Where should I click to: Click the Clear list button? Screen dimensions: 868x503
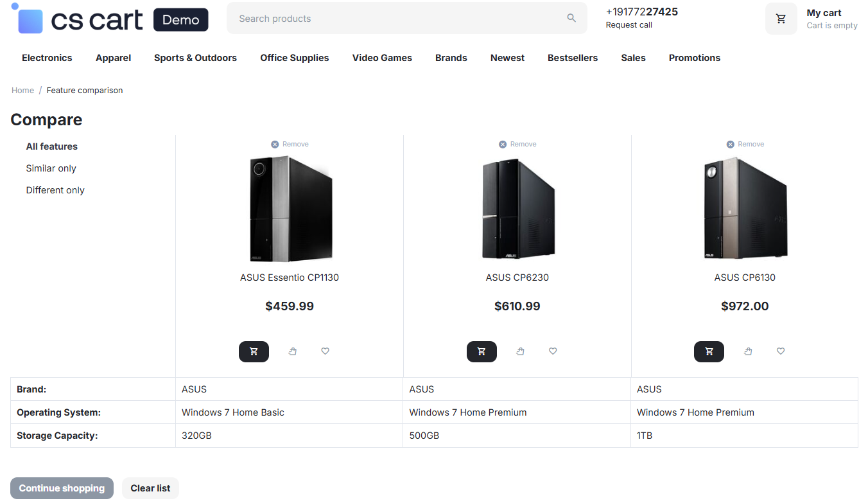tap(150, 488)
